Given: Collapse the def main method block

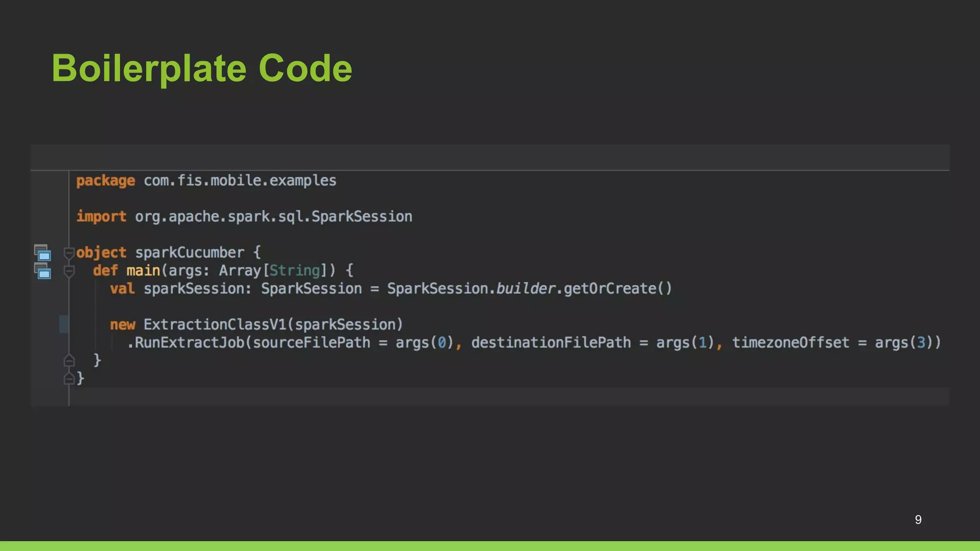Looking at the screenshot, I should [x=69, y=271].
